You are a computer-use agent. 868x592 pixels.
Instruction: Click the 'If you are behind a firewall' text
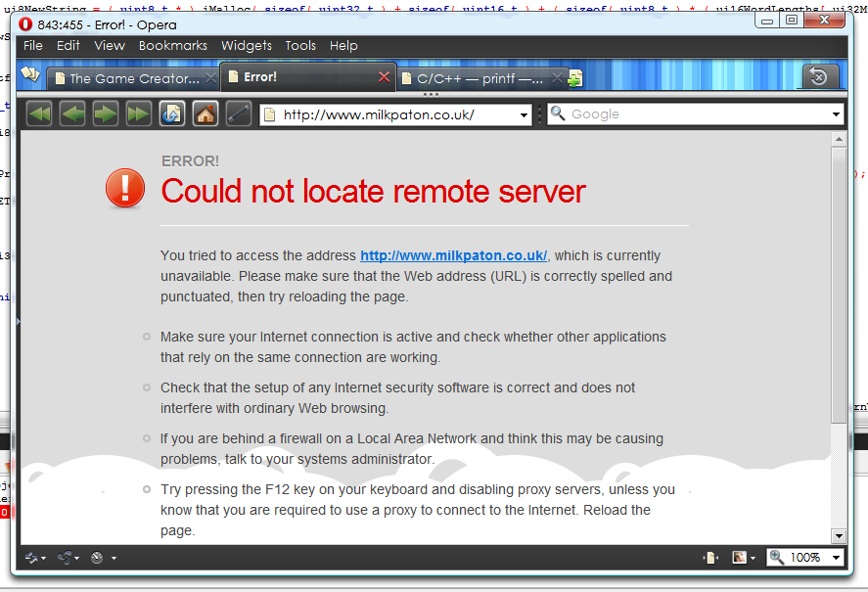click(412, 449)
